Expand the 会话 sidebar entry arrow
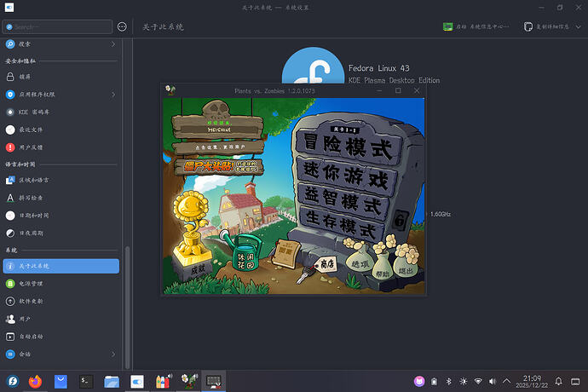 click(113, 354)
